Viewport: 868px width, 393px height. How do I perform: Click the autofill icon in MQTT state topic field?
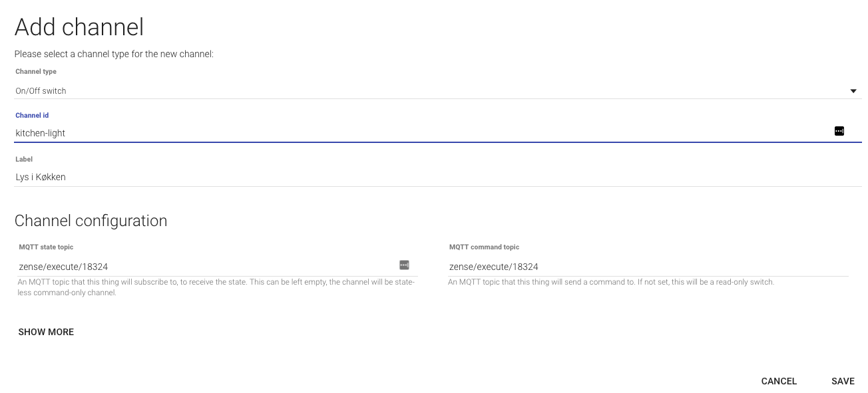tap(404, 265)
